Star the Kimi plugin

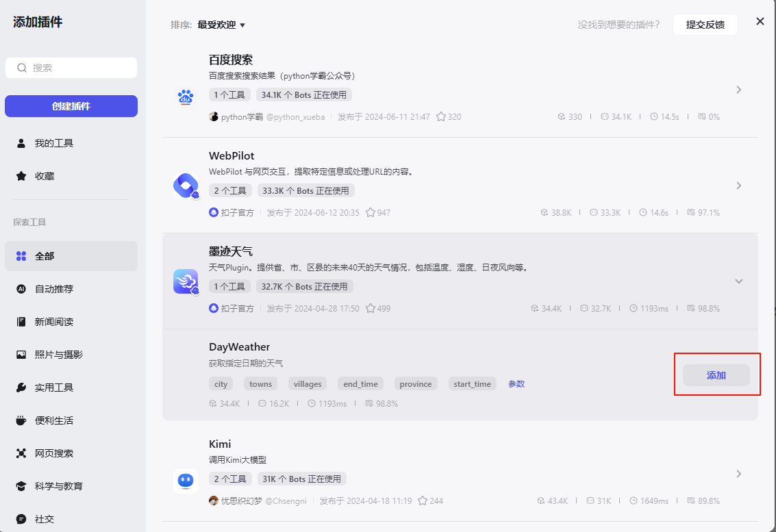click(x=424, y=501)
